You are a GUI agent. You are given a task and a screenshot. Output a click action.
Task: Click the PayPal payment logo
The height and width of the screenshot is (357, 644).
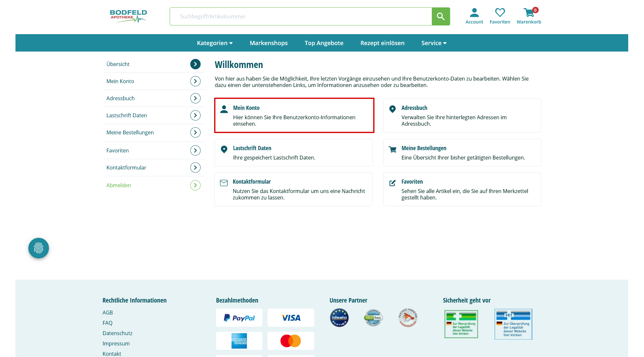click(239, 318)
